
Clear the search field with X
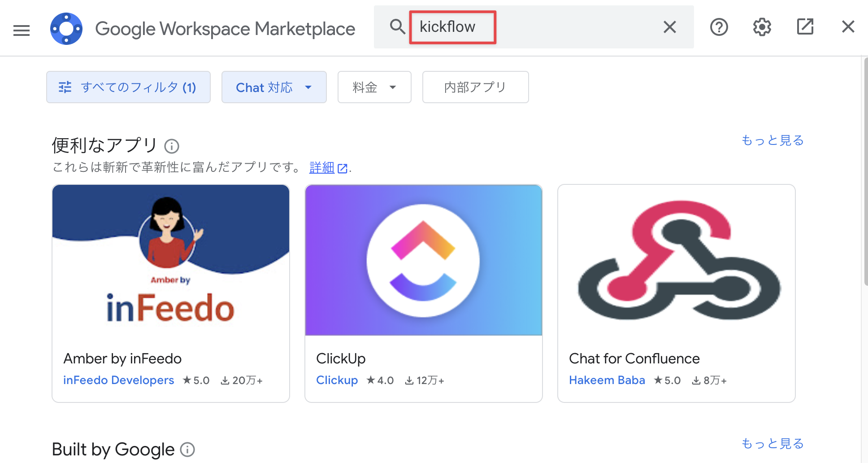click(x=669, y=27)
